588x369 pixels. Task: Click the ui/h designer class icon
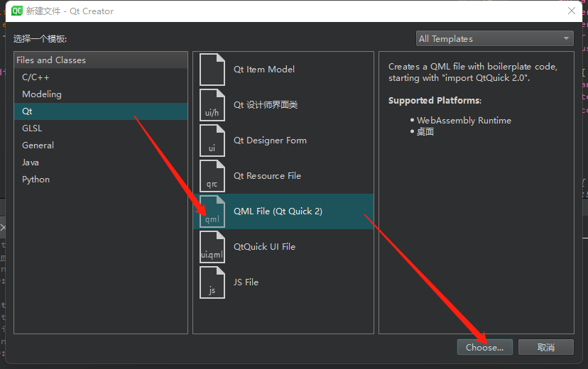[x=212, y=105]
